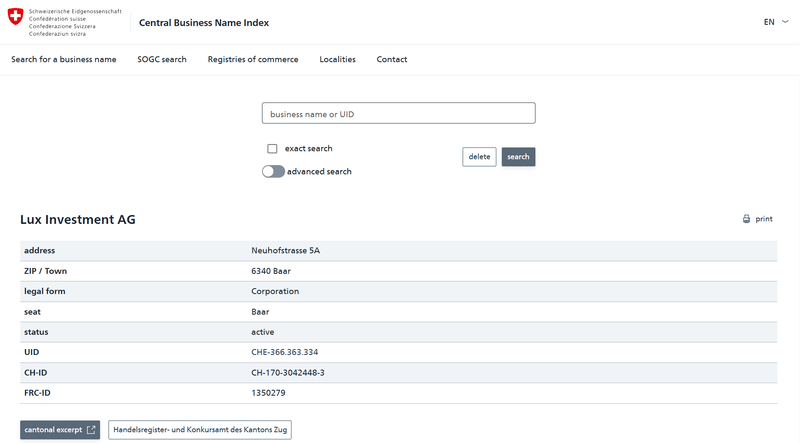Select FRC-ID value 1350279
Screen dimensions: 800x444
click(x=268, y=393)
